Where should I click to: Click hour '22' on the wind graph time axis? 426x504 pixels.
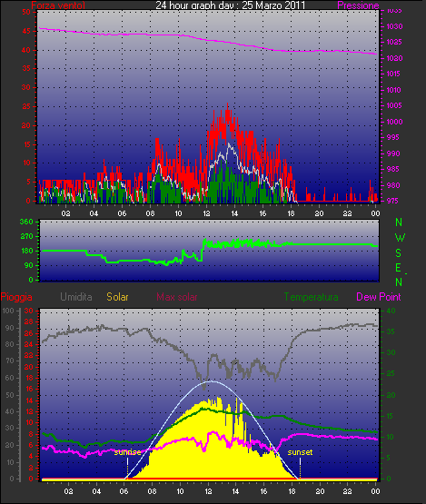347,213
